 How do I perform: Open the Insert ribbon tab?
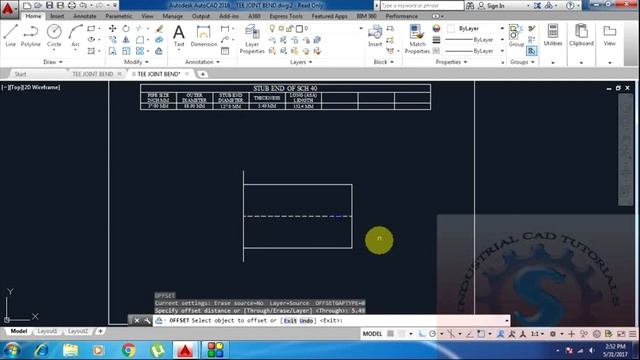[57, 16]
